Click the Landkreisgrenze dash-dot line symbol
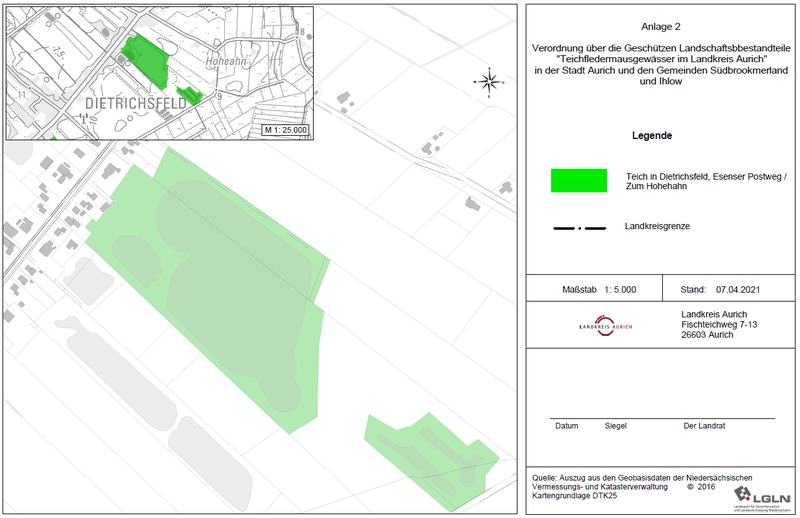This screenshot has width=800, height=518. click(580, 229)
